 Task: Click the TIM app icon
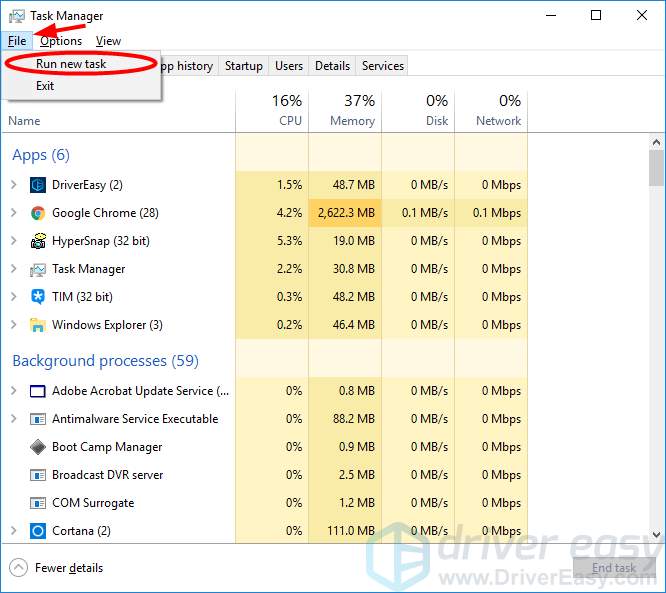pos(38,297)
